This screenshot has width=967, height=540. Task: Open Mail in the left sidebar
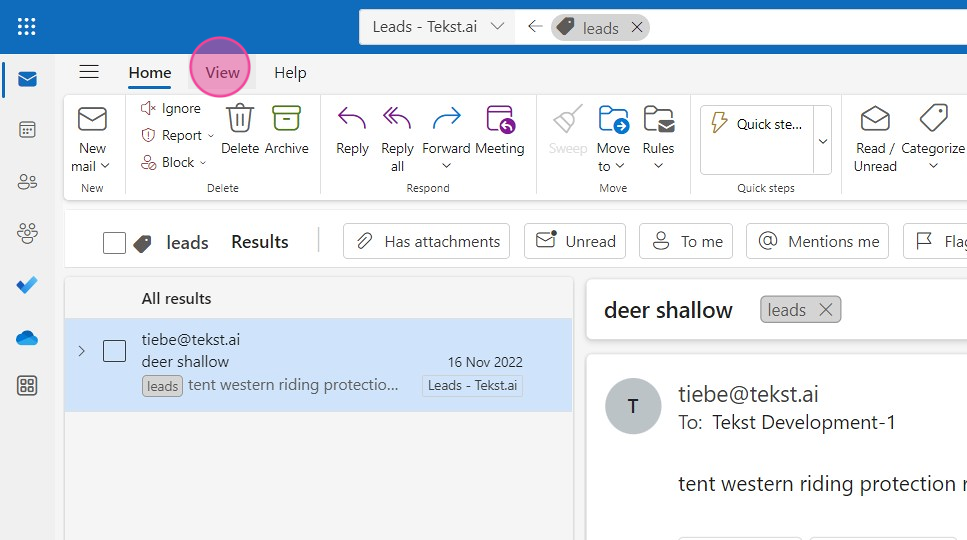pyautogui.click(x=27, y=80)
